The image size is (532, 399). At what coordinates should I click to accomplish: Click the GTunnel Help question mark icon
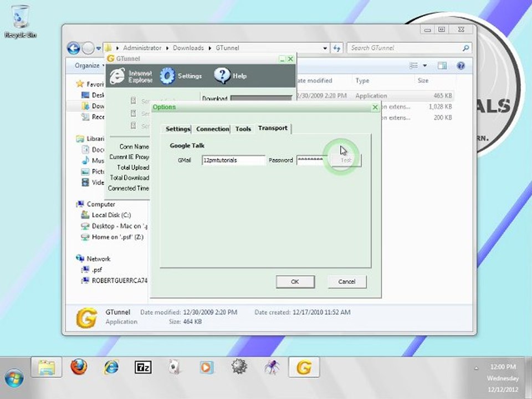(222, 76)
